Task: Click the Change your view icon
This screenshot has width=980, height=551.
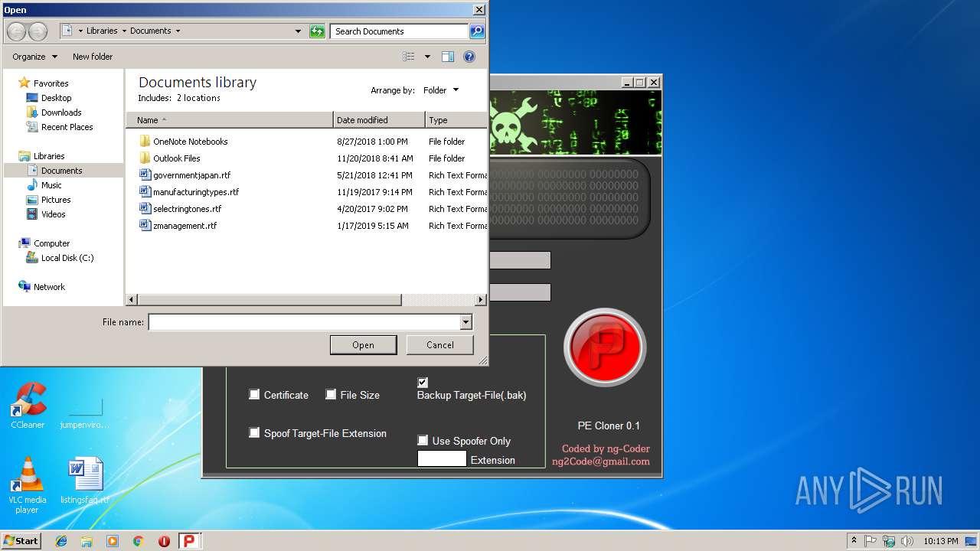Action: [x=409, y=57]
